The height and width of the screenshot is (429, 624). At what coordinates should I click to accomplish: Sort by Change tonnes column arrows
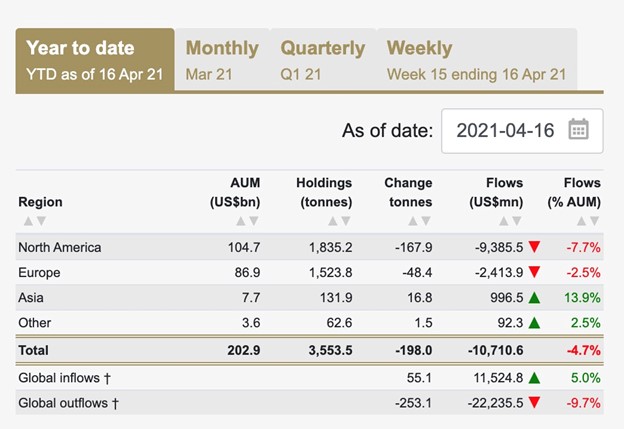click(x=417, y=221)
